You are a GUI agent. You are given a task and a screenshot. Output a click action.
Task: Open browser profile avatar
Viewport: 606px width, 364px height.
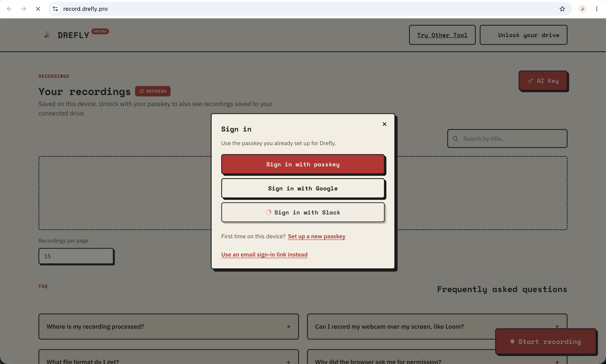pos(582,9)
